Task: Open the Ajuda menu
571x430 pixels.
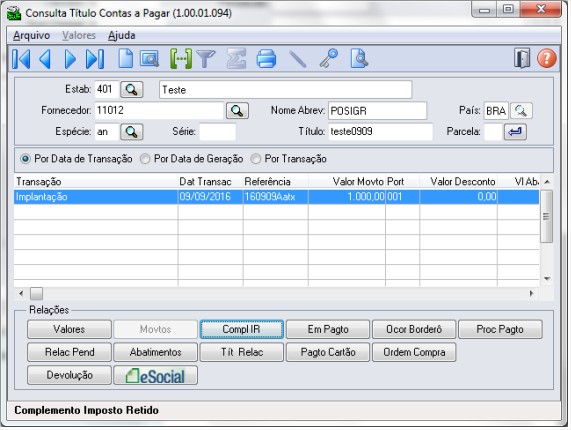Action: coord(122,35)
